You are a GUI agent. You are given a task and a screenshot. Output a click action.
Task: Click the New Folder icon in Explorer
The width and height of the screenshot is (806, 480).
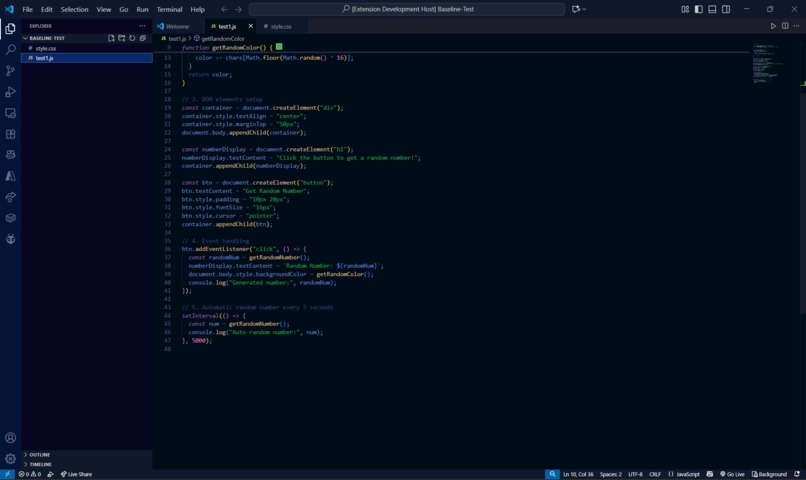click(x=121, y=38)
